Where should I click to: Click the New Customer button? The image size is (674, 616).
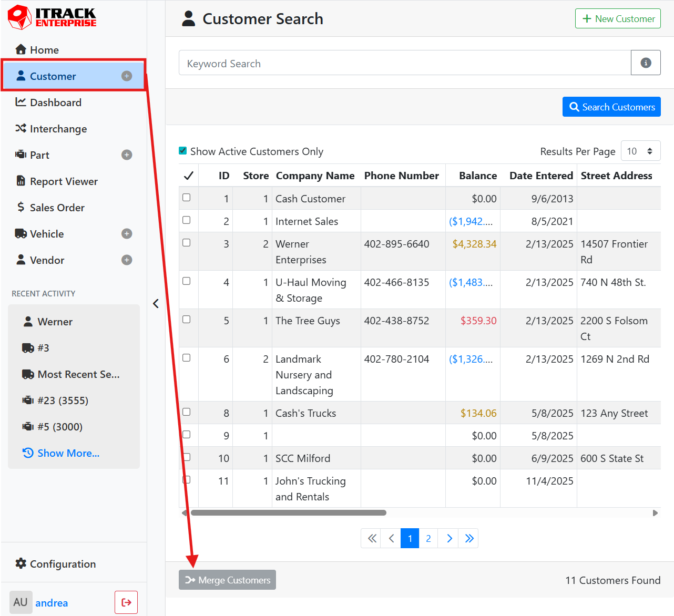click(618, 19)
